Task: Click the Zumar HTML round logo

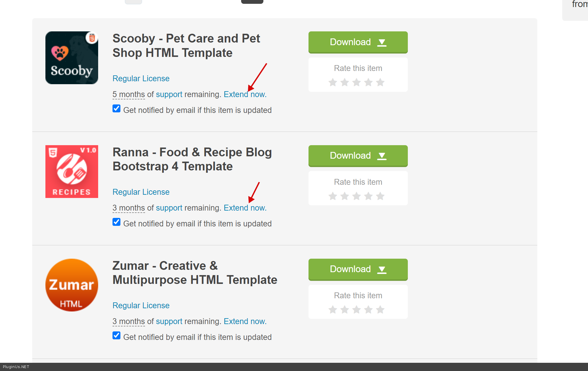Action: click(x=71, y=285)
